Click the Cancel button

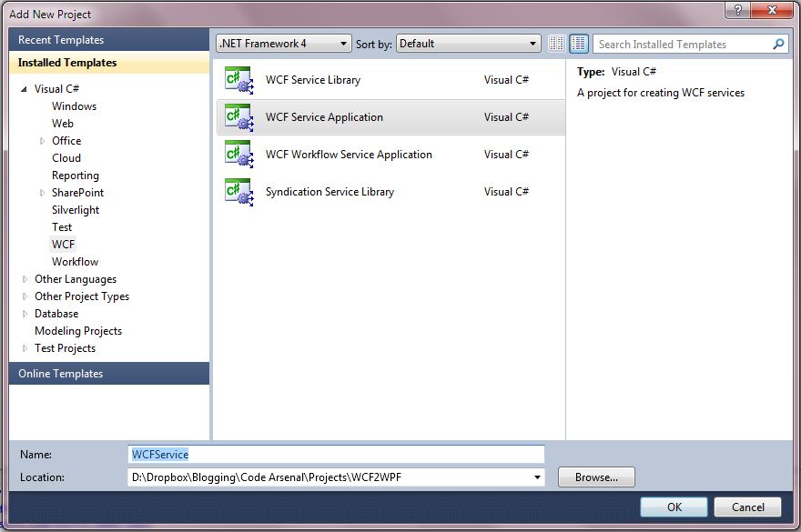tap(748, 507)
